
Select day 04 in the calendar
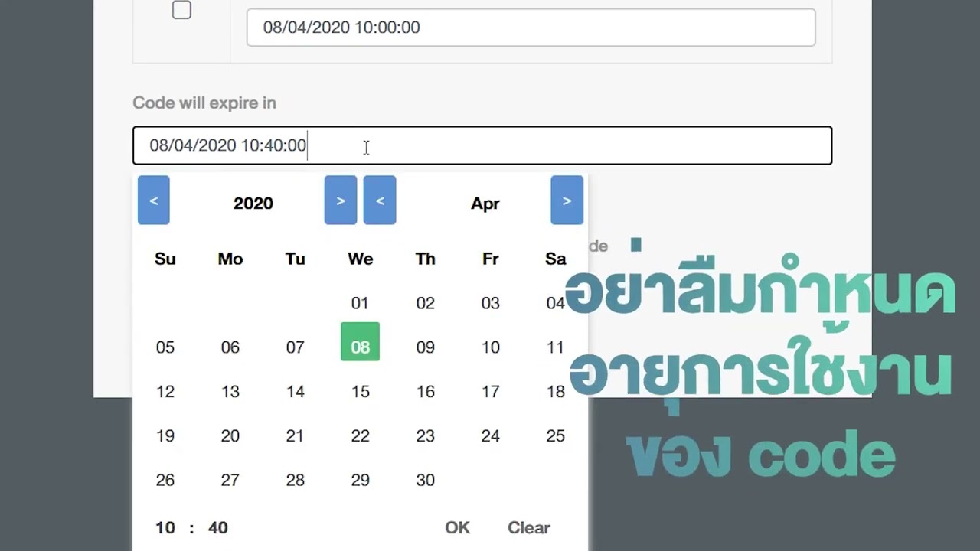click(556, 303)
